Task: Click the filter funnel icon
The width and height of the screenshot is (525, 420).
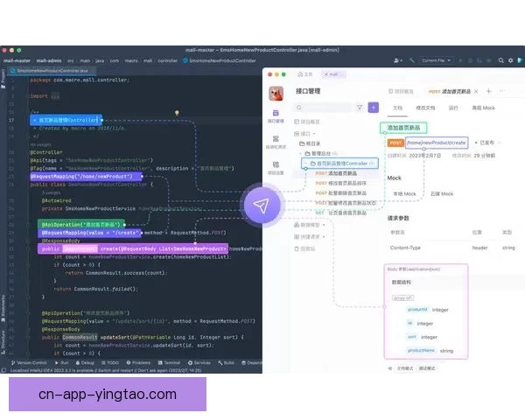Action: 359,108
